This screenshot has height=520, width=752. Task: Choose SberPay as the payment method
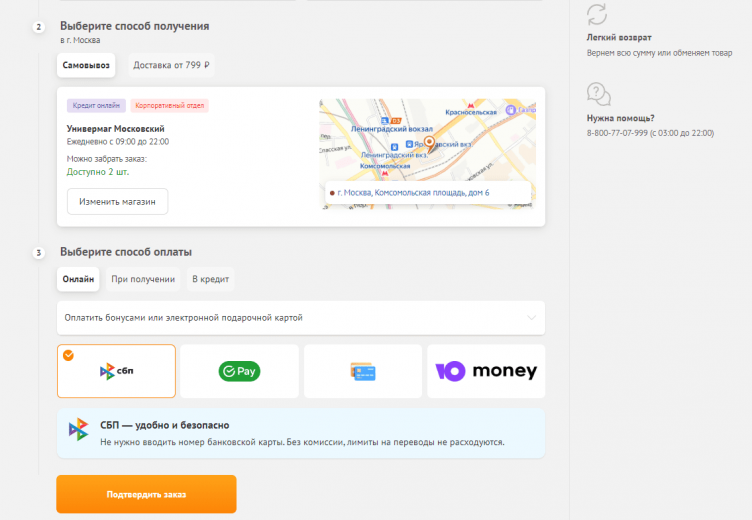pyautogui.click(x=239, y=371)
